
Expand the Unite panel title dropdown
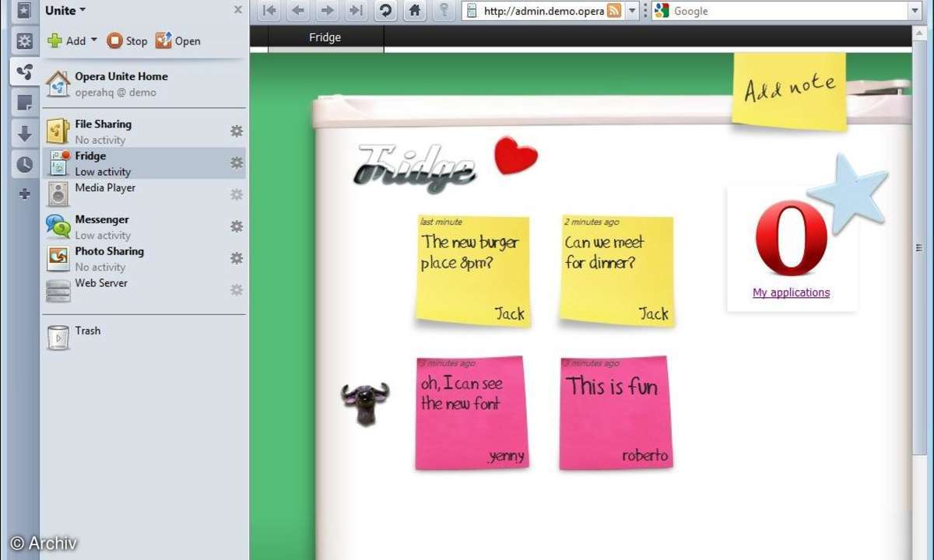click(83, 11)
